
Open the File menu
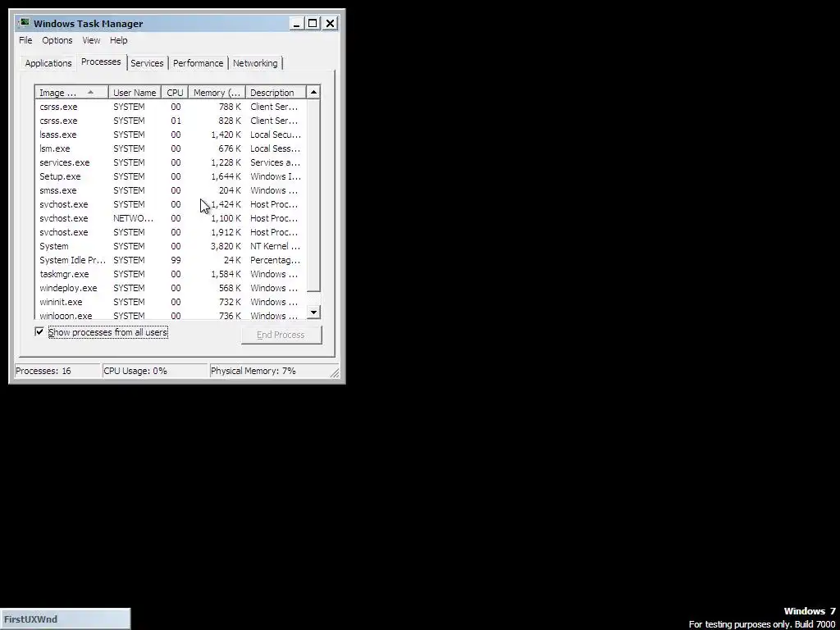[x=25, y=40]
